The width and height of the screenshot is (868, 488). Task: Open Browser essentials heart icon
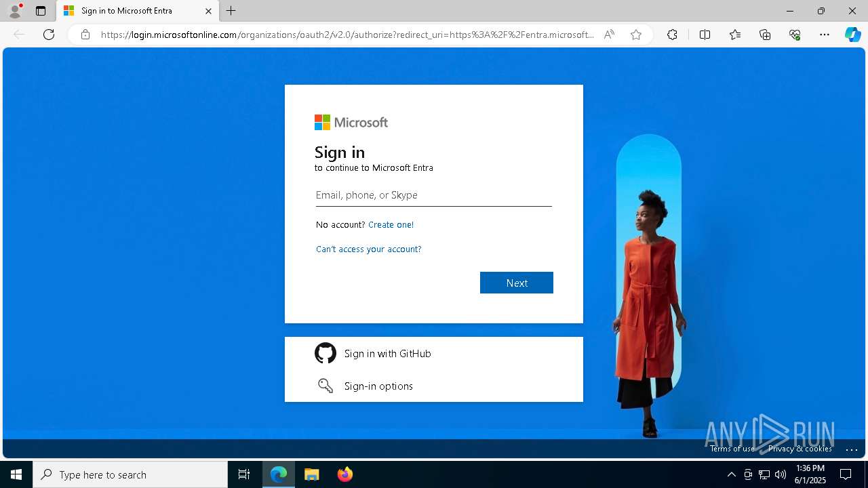tap(795, 35)
